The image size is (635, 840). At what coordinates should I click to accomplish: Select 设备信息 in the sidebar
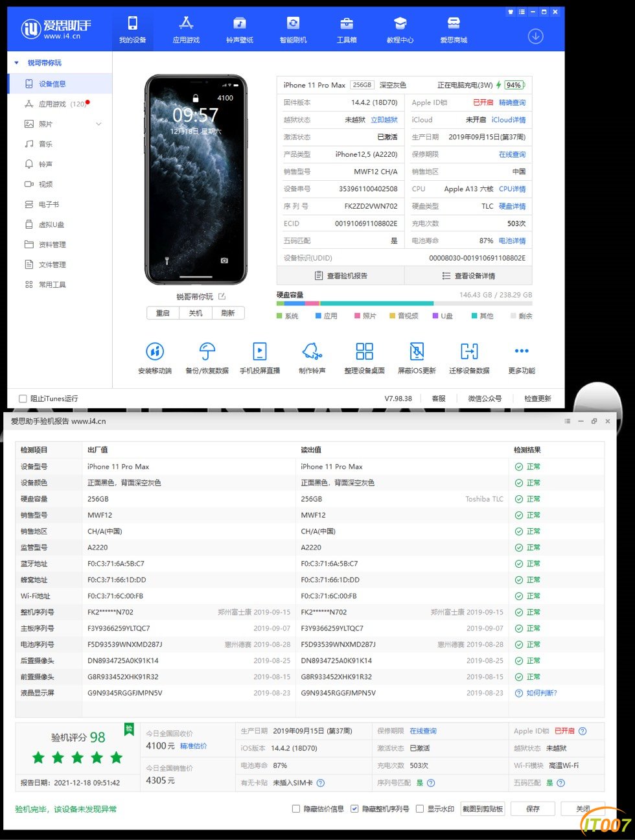tap(60, 84)
